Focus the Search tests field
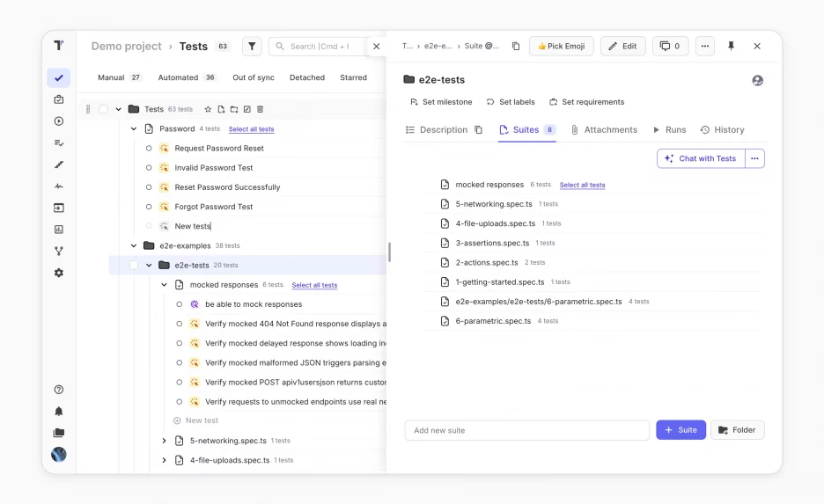Image resolution: width=824 pixels, height=504 pixels. point(320,47)
